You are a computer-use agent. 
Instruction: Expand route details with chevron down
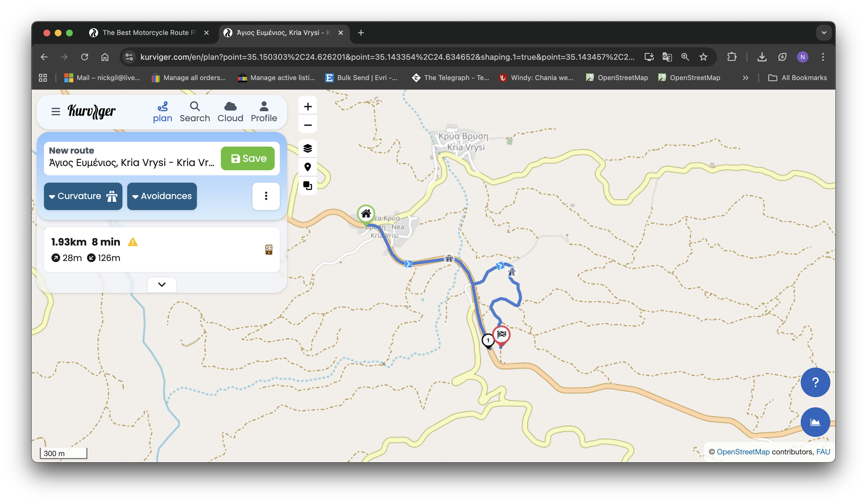162,284
